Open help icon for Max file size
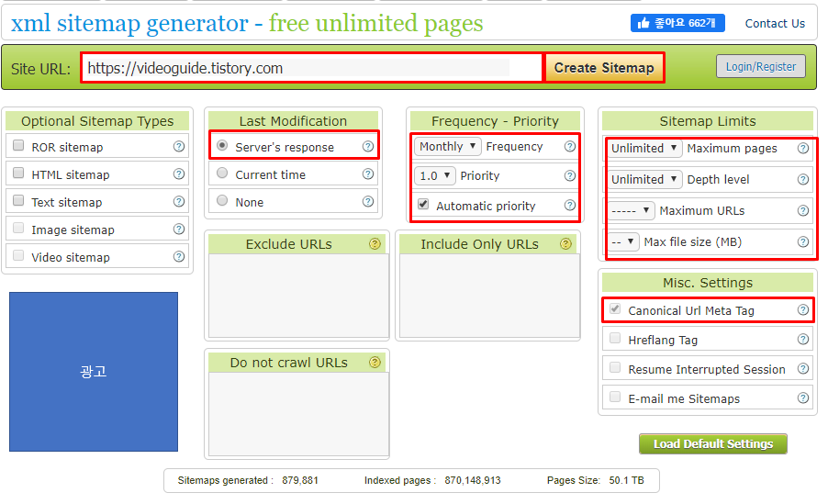The image size is (828, 504). (x=803, y=242)
